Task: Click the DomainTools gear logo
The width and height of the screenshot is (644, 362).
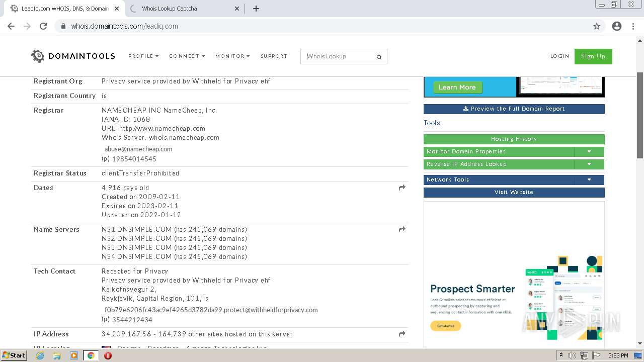Action: [38, 56]
